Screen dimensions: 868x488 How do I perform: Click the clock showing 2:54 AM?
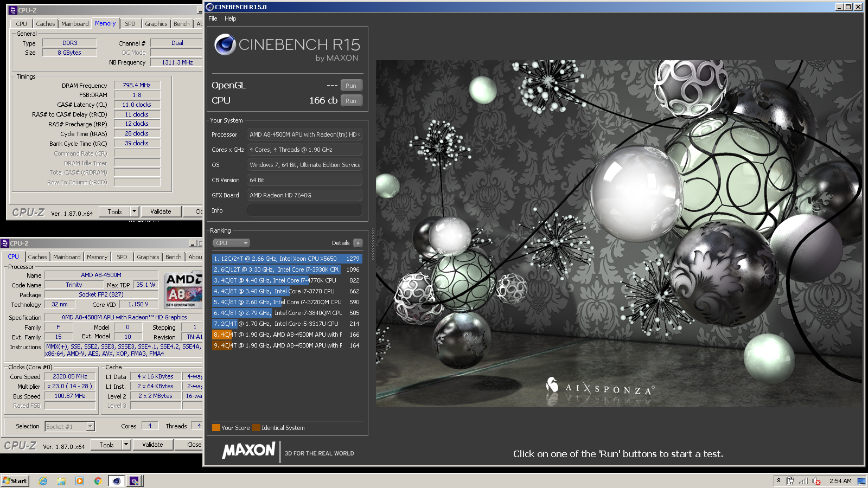point(840,481)
